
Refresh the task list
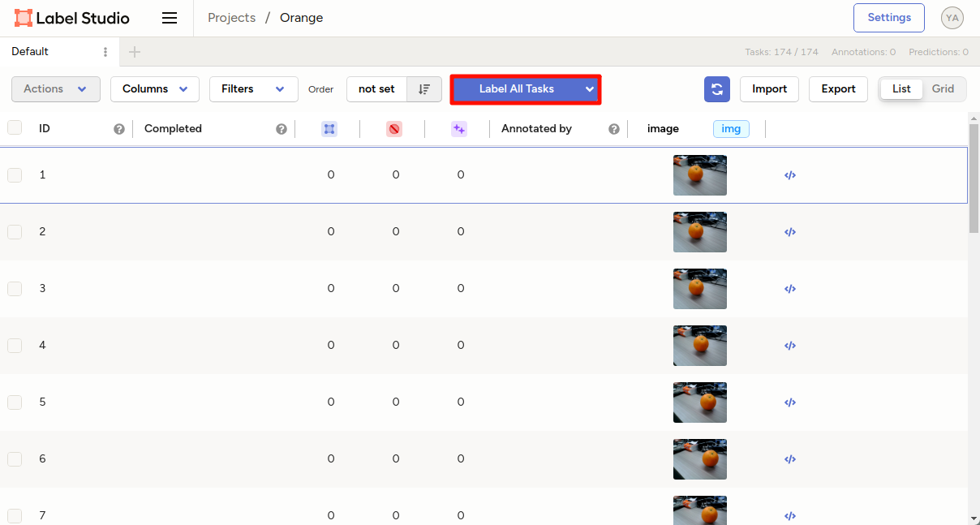(717, 89)
